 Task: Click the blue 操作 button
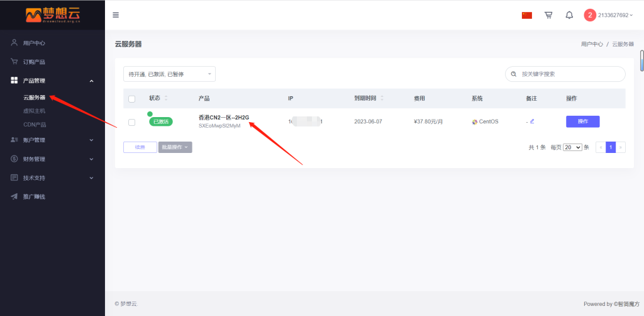coord(582,121)
